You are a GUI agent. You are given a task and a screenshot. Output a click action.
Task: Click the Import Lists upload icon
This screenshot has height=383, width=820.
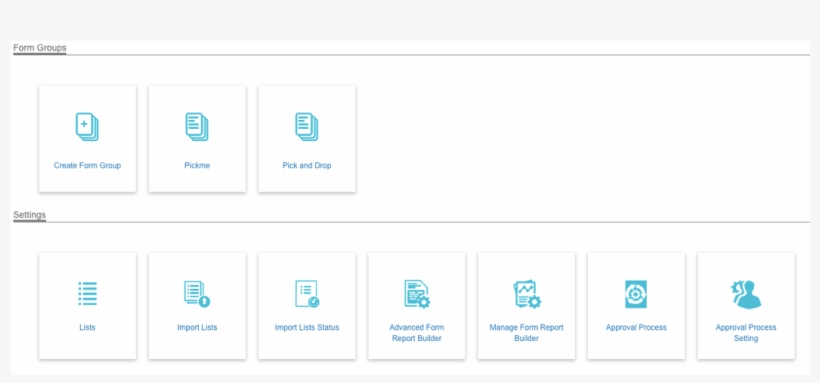tap(197, 294)
